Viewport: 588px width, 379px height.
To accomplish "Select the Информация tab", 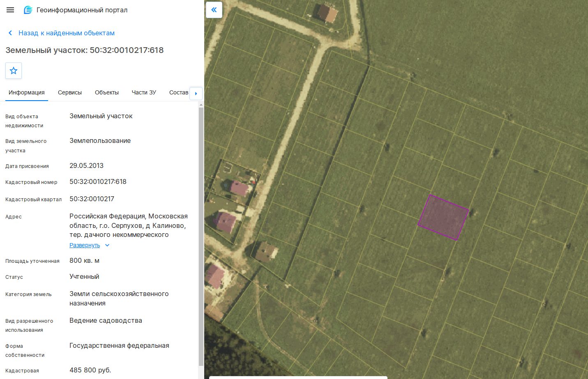I will tap(27, 92).
